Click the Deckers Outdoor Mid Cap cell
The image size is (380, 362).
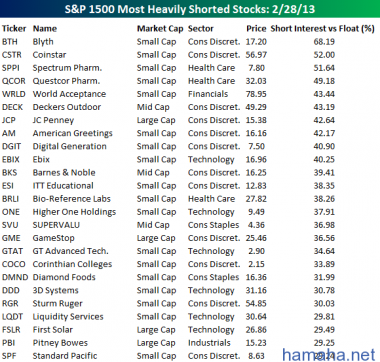click(x=153, y=107)
